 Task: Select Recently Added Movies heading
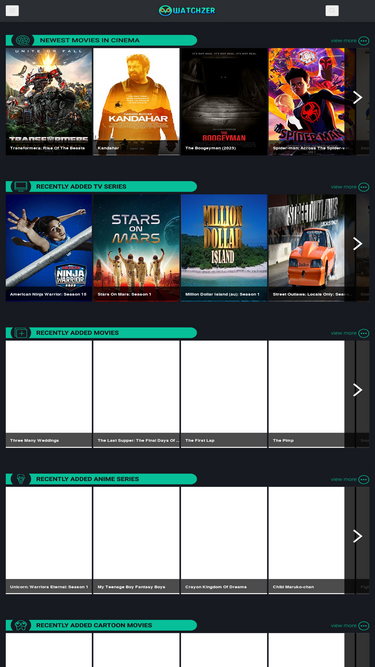tap(77, 333)
